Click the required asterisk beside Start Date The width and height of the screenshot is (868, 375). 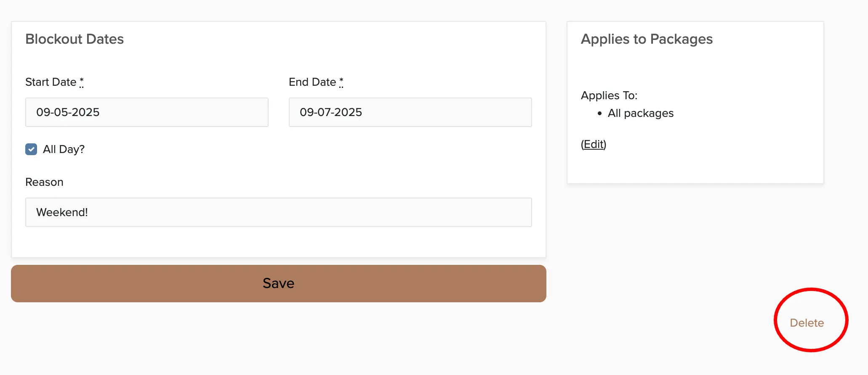(82, 82)
